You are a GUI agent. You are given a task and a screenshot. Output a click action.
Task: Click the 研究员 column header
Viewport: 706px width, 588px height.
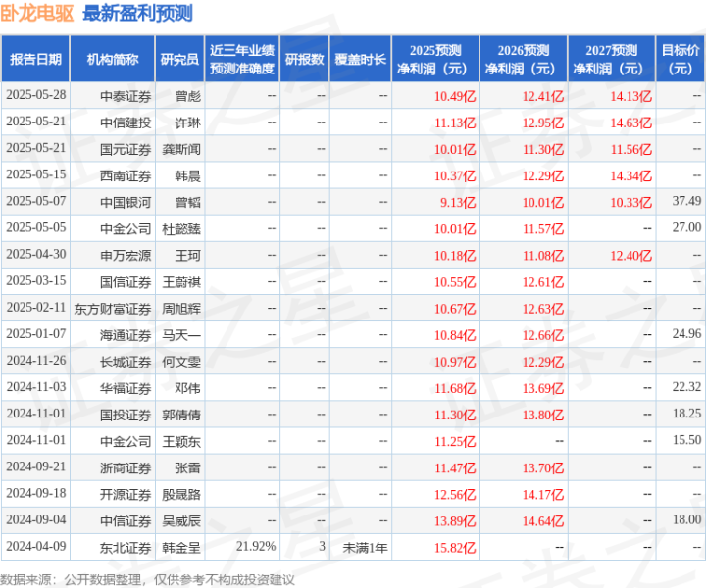coord(179,59)
